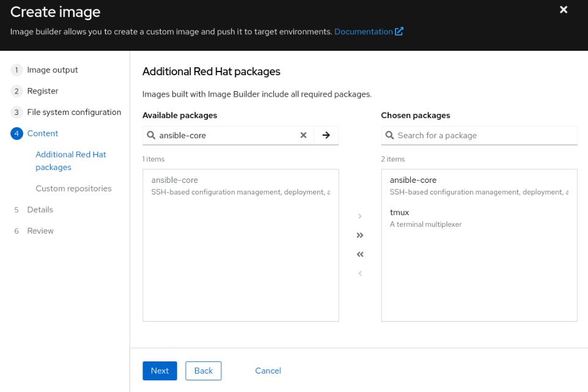The image size is (588, 392).
Task: Click the add all packages double-arrow
Action: 360,235
